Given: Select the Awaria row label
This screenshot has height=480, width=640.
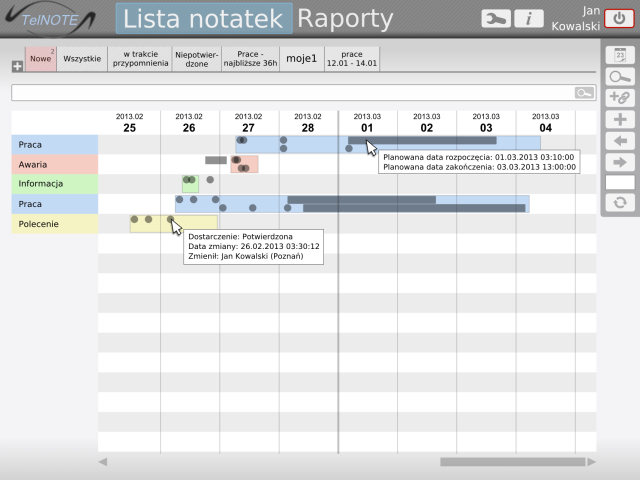Looking at the screenshot, I should [55, 164].
